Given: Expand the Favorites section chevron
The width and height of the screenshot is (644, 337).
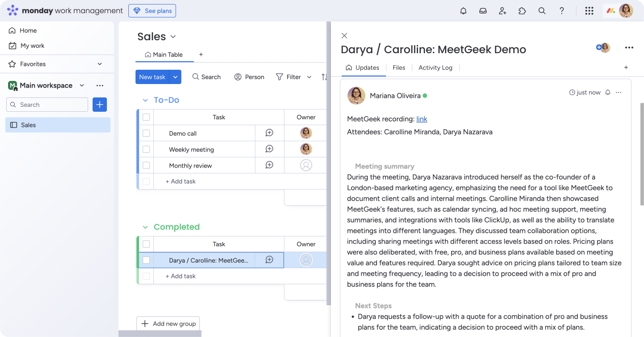Looking at the screenshot, I should 100,64.
